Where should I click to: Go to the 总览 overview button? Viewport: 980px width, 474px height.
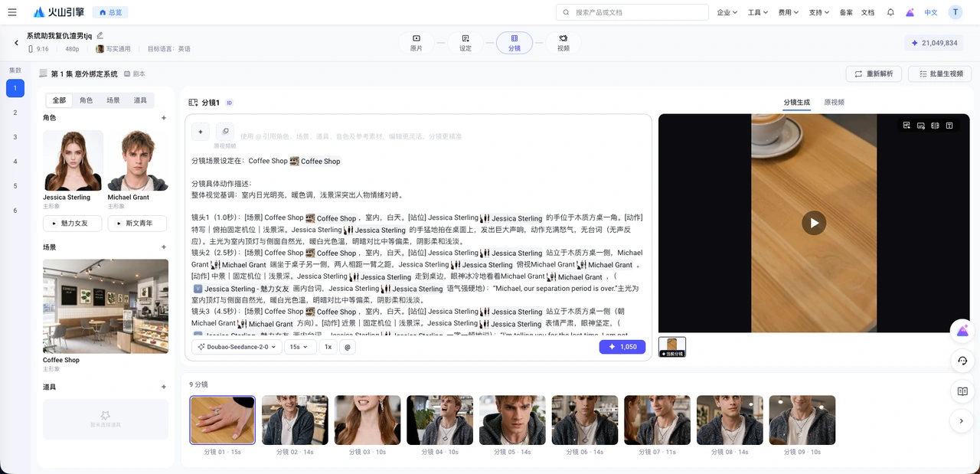point(110,12)
